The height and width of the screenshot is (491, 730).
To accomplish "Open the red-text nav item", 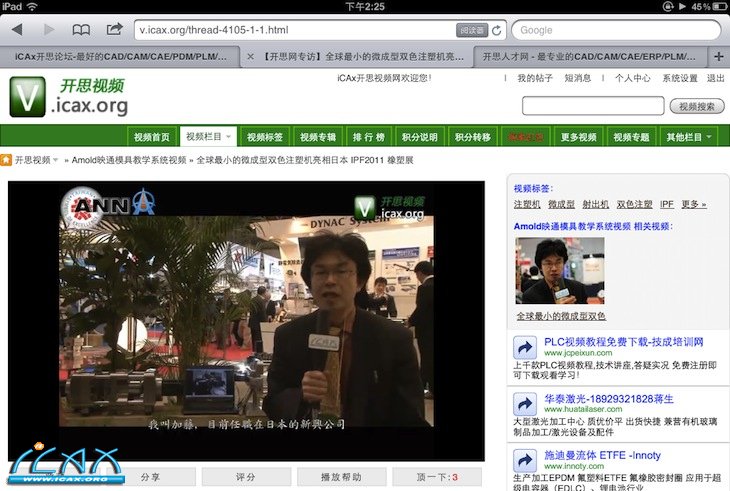I will pyautogui.click(x=526, y=137).
